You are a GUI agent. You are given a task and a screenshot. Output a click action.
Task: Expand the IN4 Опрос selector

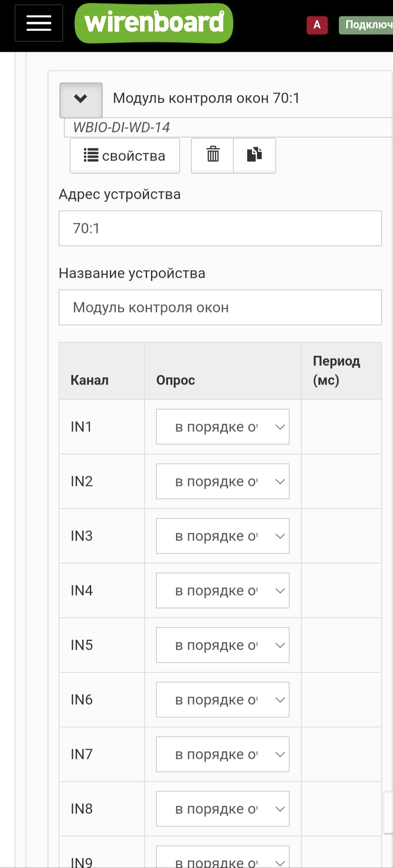pos(223,591)
